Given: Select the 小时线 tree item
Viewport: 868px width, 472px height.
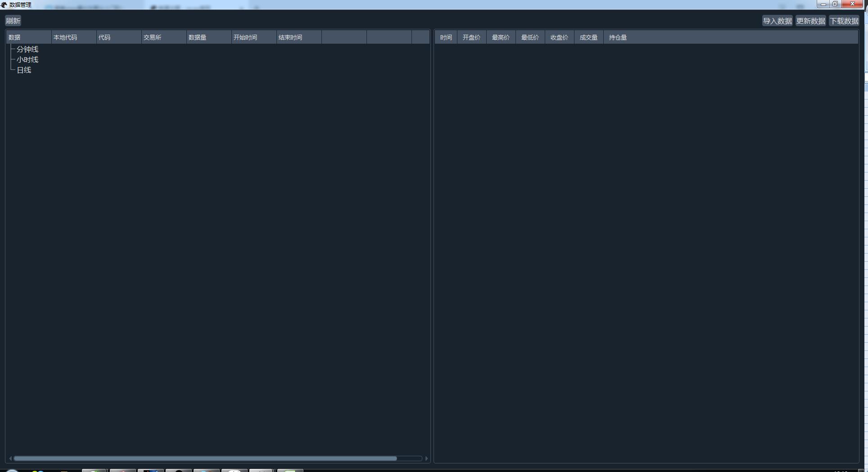Looking at the screenshot, I should (x=27, y=60).
